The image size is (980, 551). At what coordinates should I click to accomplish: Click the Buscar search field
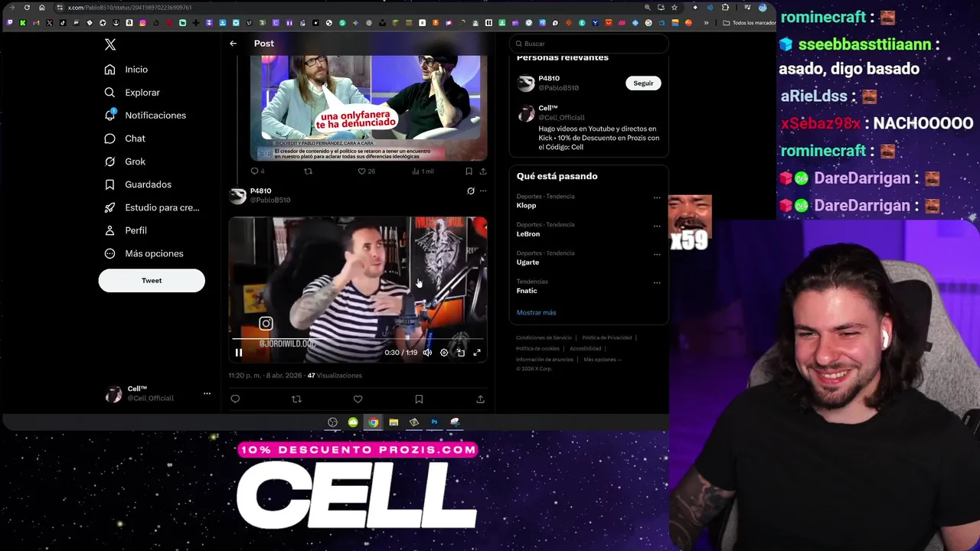point(589,44)
